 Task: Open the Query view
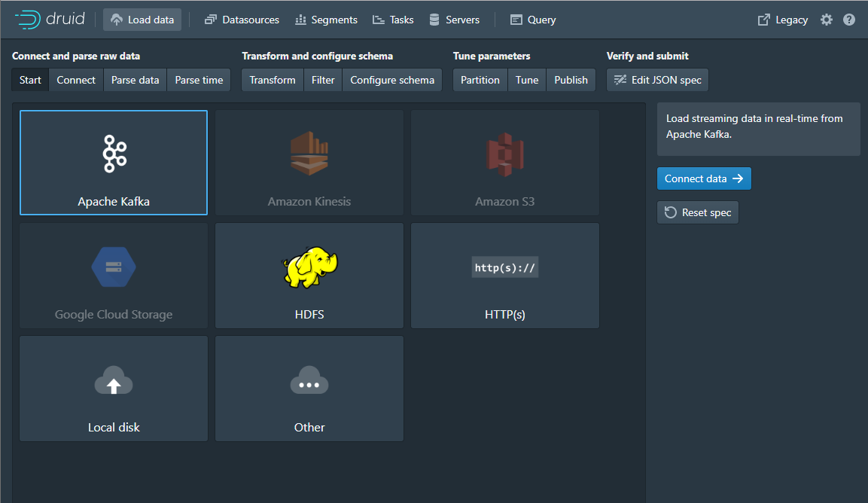(533, 20)
